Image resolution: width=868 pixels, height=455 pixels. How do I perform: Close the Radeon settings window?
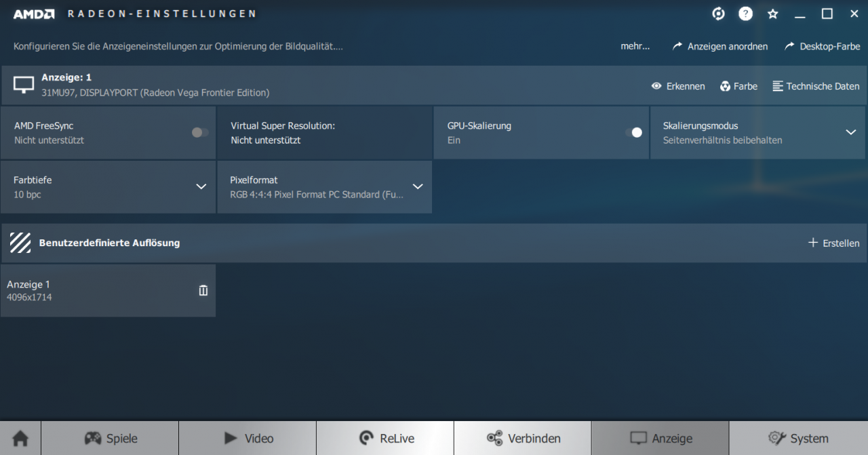click(x=854, y=14)
